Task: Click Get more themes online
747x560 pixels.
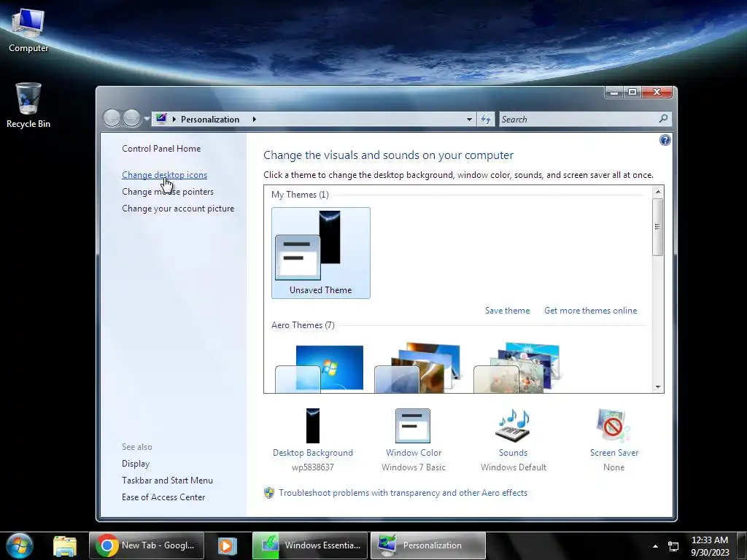Action: (591, 311)
